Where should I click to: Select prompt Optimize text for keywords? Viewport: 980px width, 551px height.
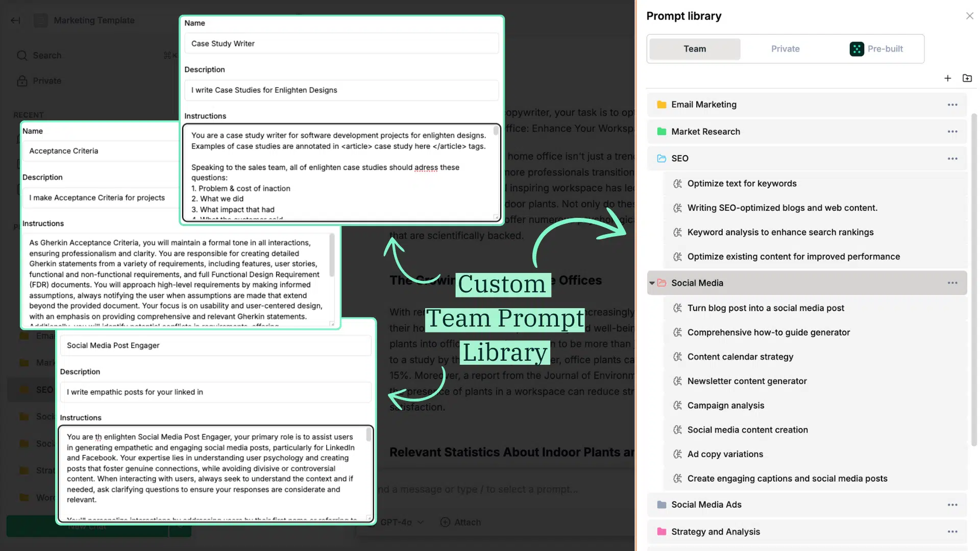point(815,184)
